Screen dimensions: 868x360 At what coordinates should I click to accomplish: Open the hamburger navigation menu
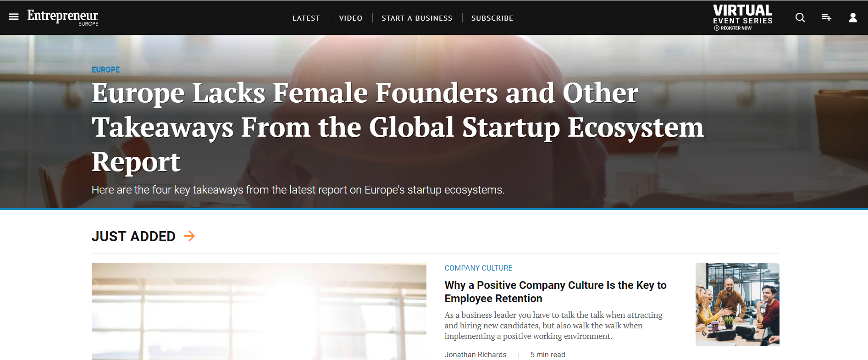pos(13,17)
